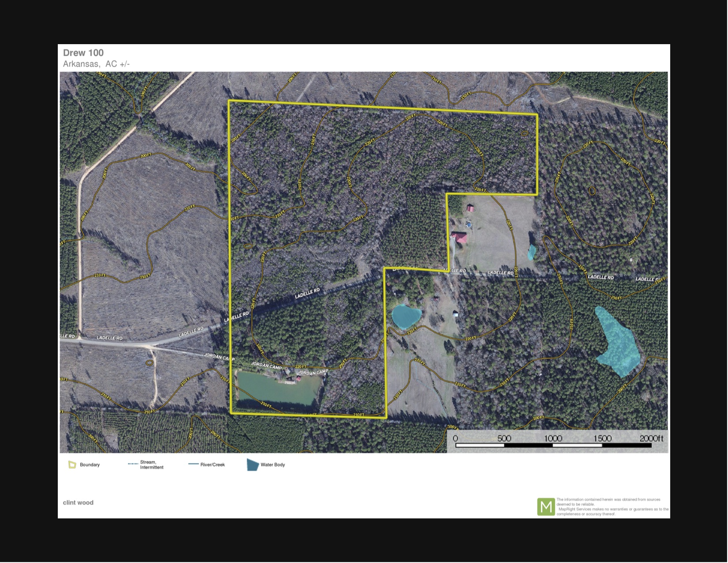This screenshot has width=728, height=563.
Task: Click the yellow Boundary legend icon
Action: [x=72, y=465]
